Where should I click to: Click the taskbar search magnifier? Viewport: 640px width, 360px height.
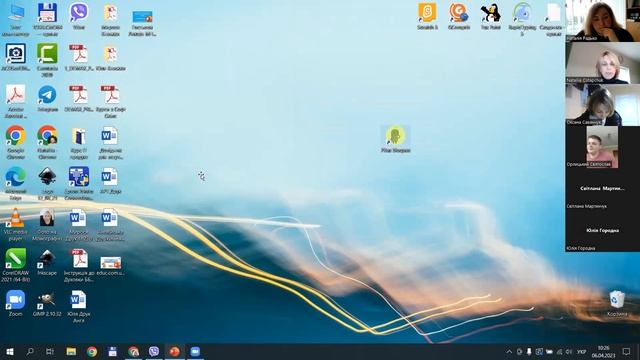click(x=30, y=351)
